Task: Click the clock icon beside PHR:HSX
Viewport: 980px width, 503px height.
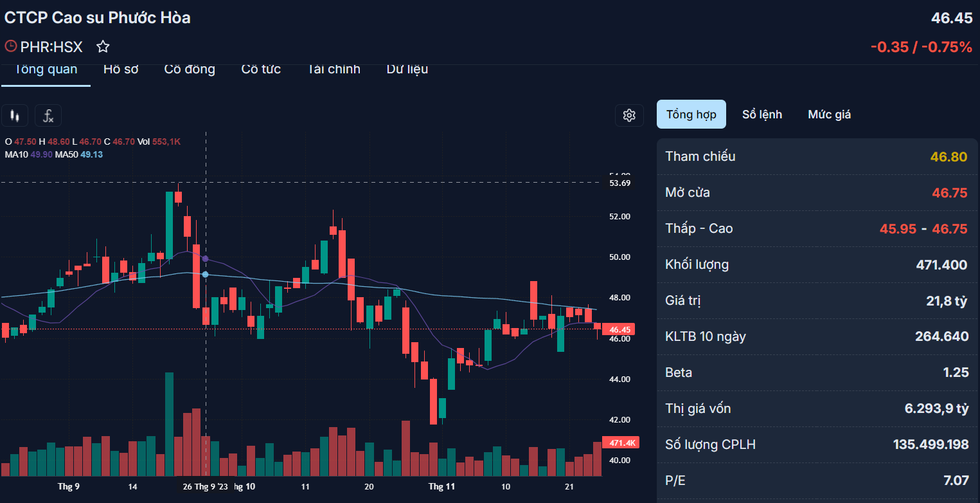Action: tap(10, 46)
